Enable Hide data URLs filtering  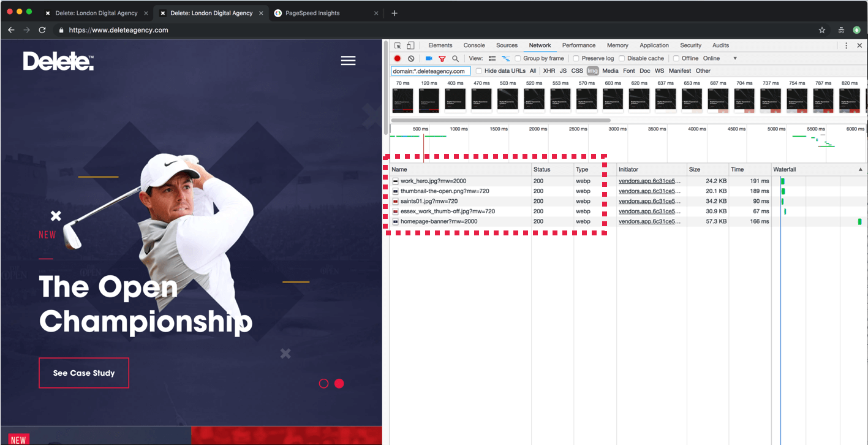click(x=478, y=70)
